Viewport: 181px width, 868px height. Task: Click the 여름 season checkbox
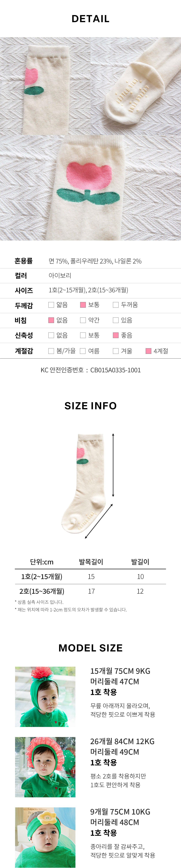[x=83, y=351]
